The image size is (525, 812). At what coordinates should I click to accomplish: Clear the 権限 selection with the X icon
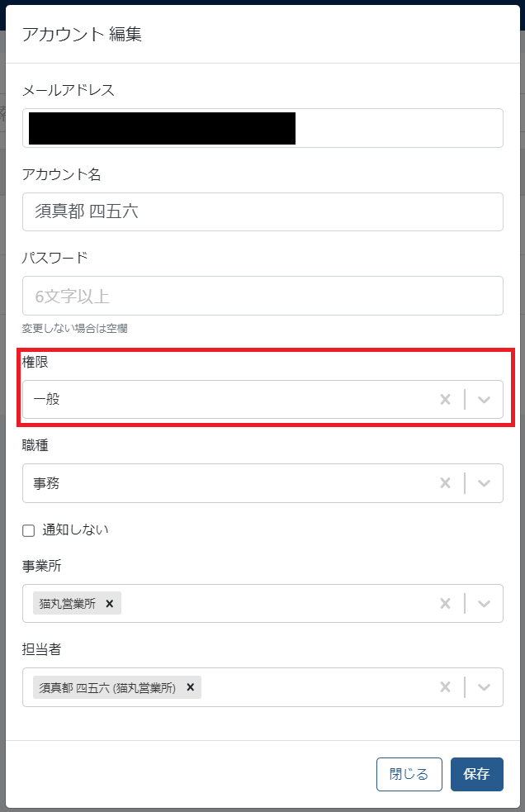point(445,399)
